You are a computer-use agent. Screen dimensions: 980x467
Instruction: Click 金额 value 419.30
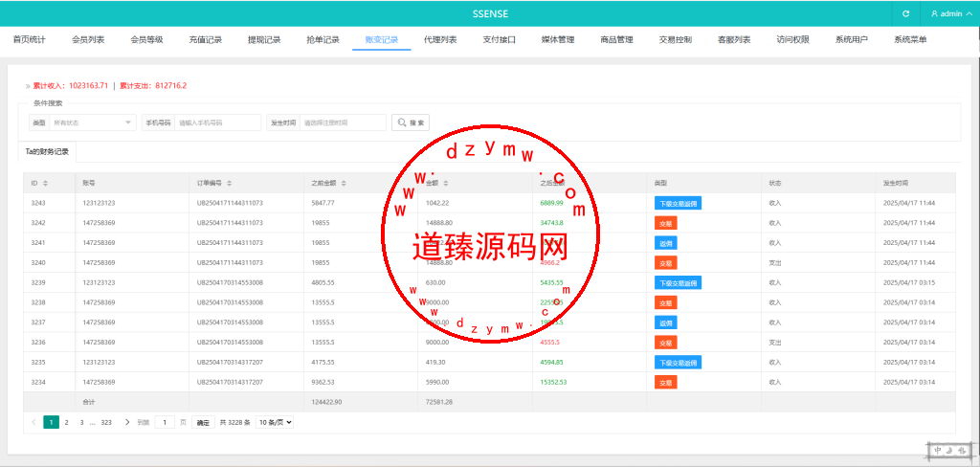tap(435, 363)
